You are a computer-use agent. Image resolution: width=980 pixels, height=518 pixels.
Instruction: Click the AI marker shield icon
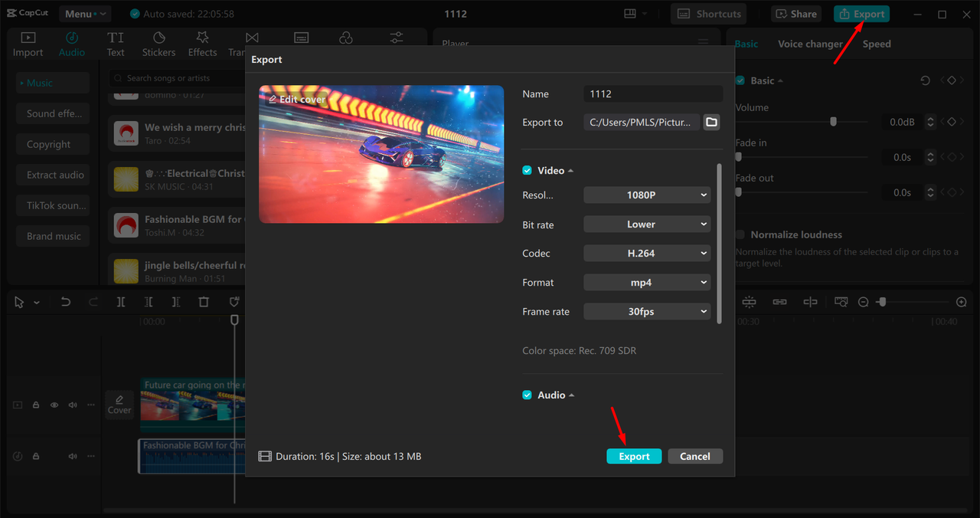coord(234,302)
